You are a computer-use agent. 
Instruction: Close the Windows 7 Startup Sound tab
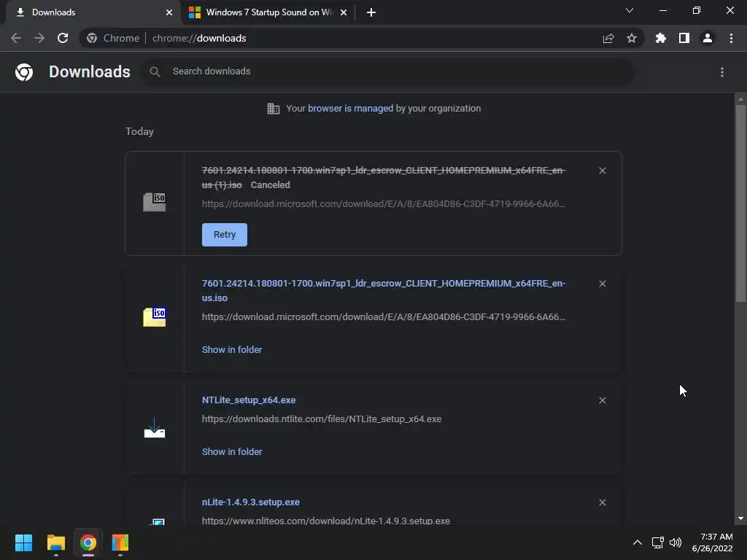[x=344, y=12]
